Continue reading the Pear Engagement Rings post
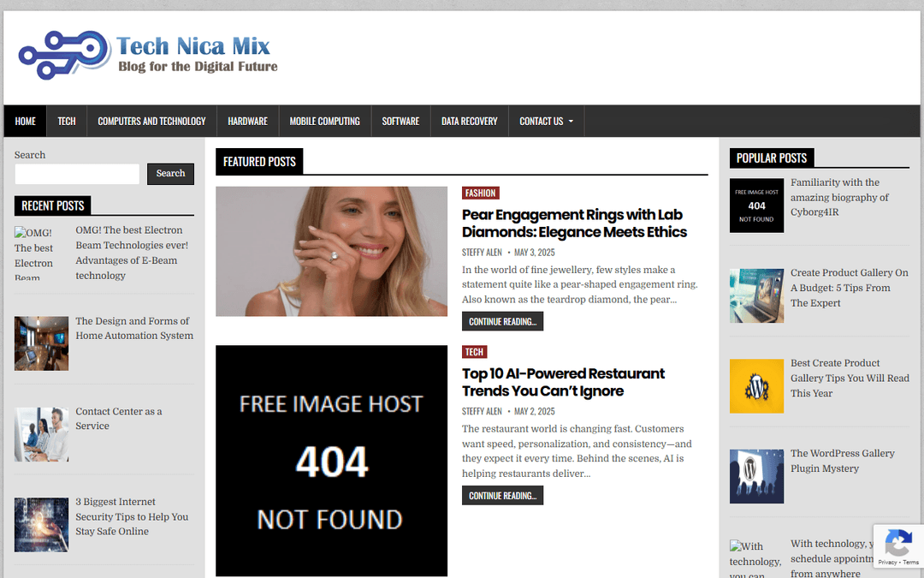The width and height of the screenshot is (924, 578). coord(502,321)
